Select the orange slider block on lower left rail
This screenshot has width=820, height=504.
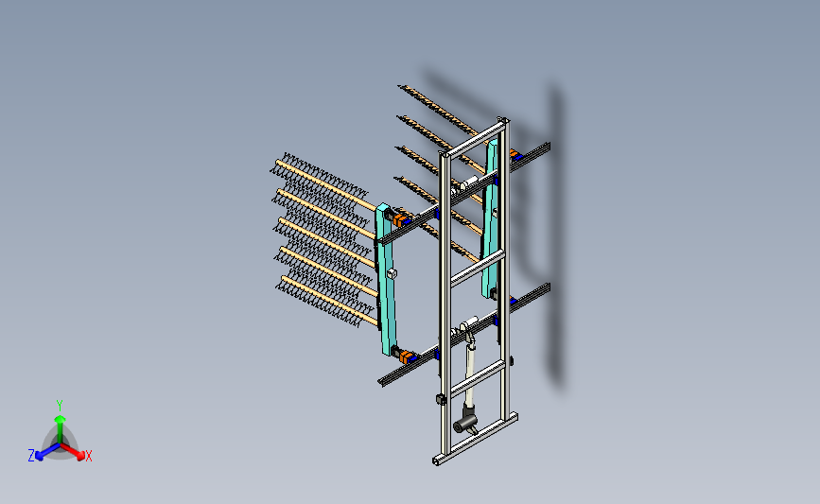[406, 357]
